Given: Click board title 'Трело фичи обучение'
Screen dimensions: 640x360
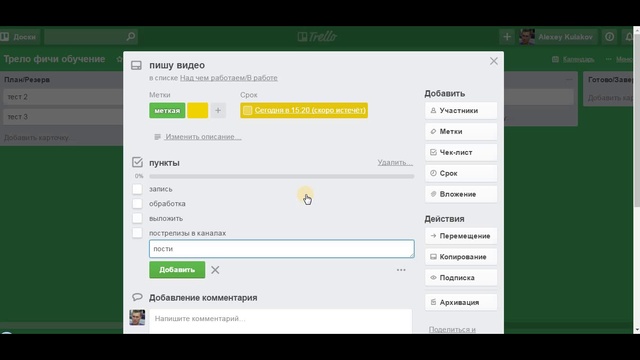Looking at the screenshot, I should coord(54,59).
